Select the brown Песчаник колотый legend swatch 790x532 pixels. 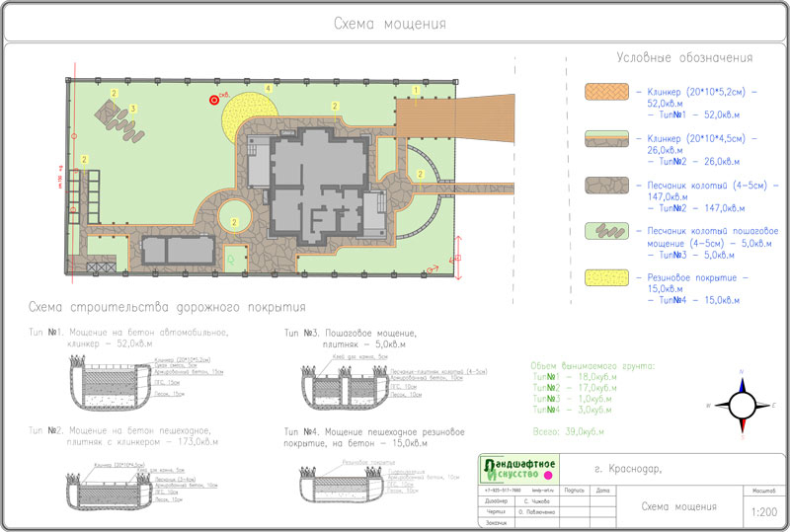(x=606, y=185)
